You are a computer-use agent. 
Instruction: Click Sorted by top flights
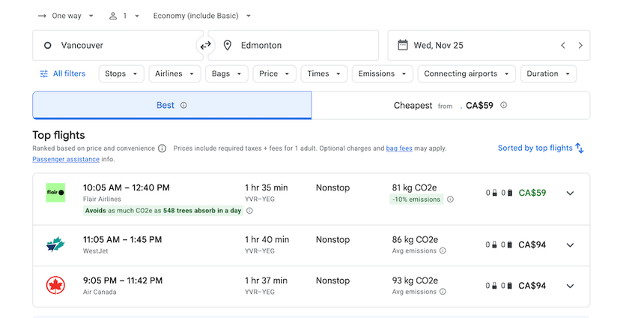tap(541, 148)
